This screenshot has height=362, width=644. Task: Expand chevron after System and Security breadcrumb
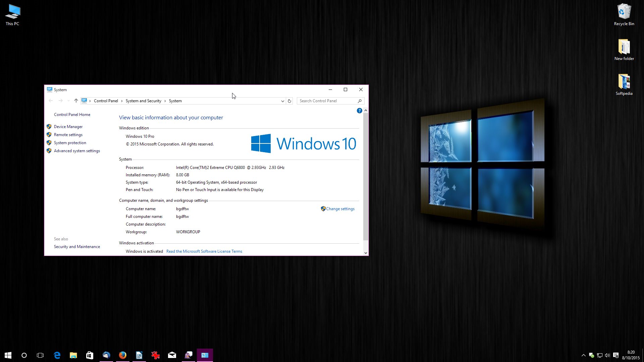tap(165, 101)
